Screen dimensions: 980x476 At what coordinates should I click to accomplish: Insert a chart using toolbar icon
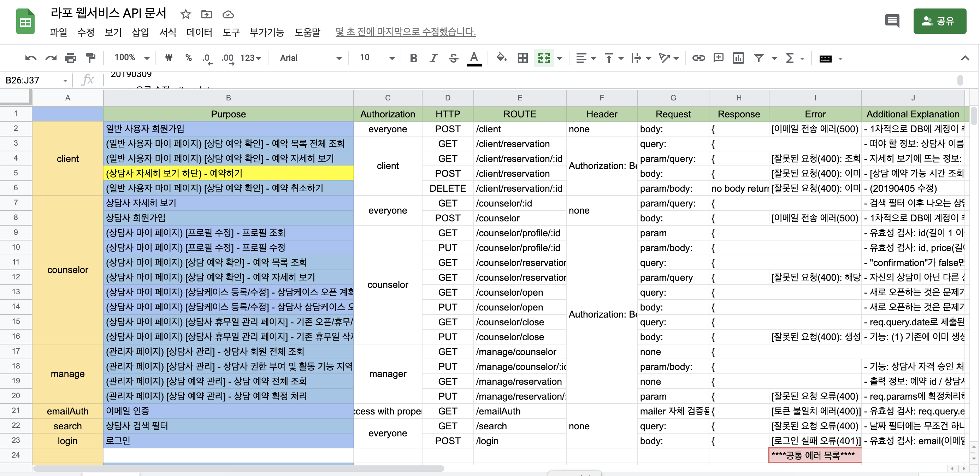point(738,58)
